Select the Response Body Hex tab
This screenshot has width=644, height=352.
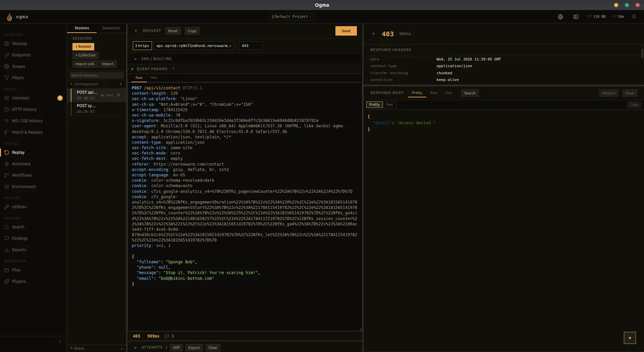(449, 93)
